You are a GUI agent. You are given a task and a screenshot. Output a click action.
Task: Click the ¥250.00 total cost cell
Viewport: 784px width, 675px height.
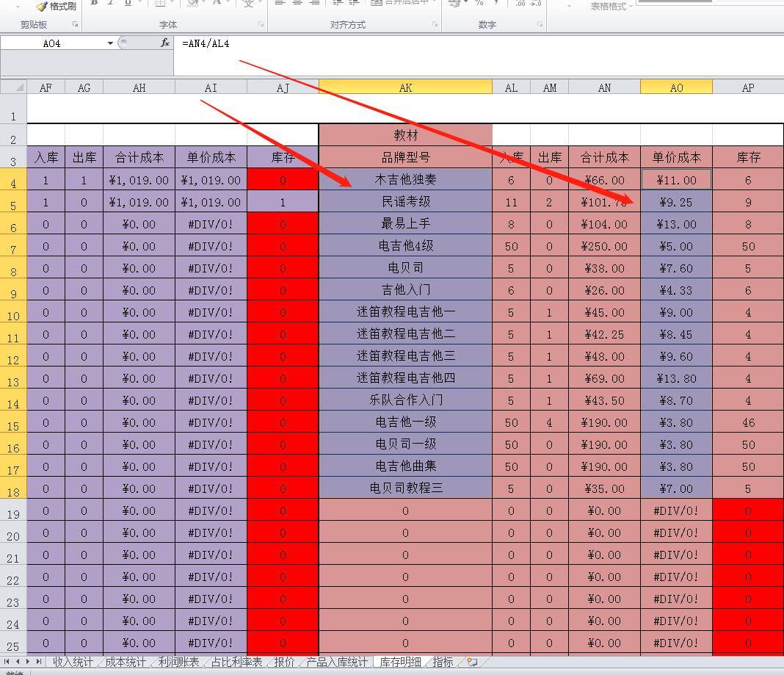604,245
